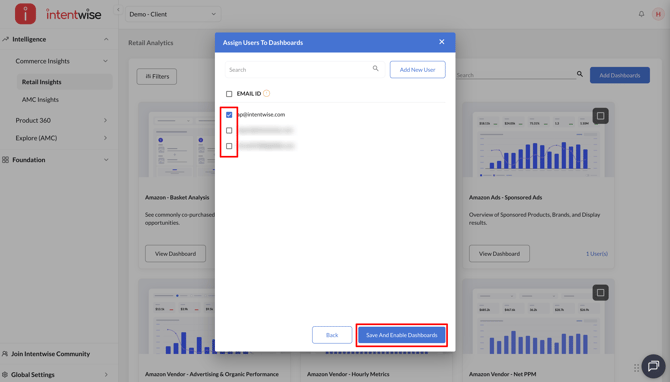Viewport: 670px width, 382px height.
Task: Click the Retail Analytics heading
Action: [x=151, y=43]
